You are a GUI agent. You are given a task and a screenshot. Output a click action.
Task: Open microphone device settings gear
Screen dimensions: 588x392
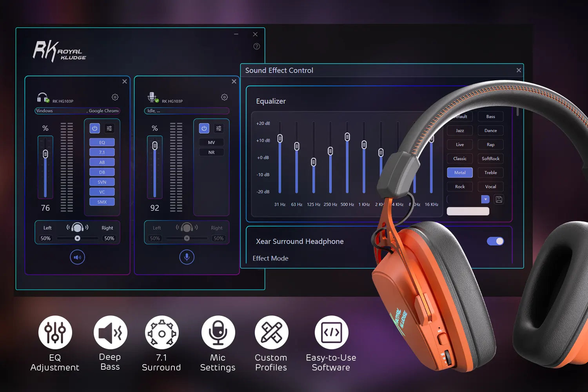pos(224,97)
